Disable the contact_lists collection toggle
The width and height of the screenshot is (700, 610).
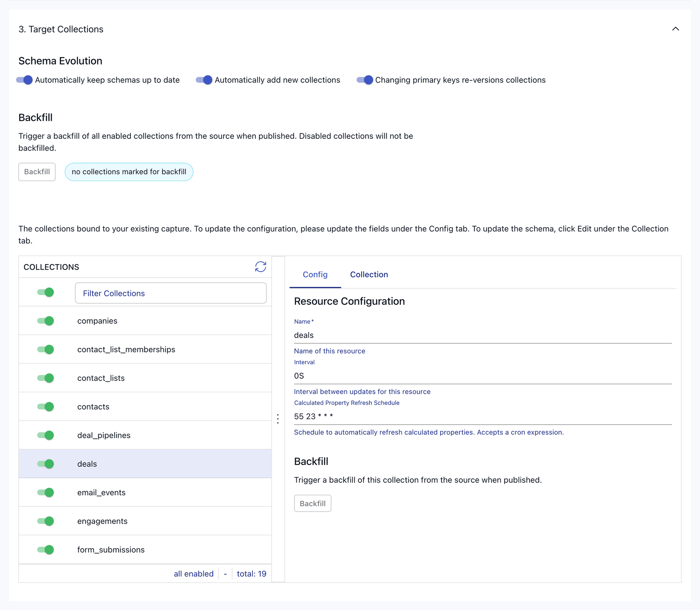[46, 378]
